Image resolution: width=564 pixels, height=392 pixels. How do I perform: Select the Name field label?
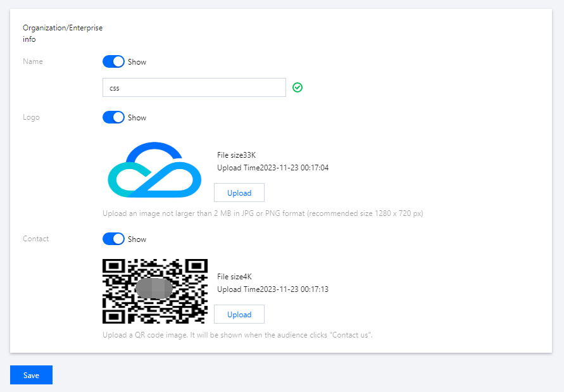pyautogui.click(x=34, y=61)
